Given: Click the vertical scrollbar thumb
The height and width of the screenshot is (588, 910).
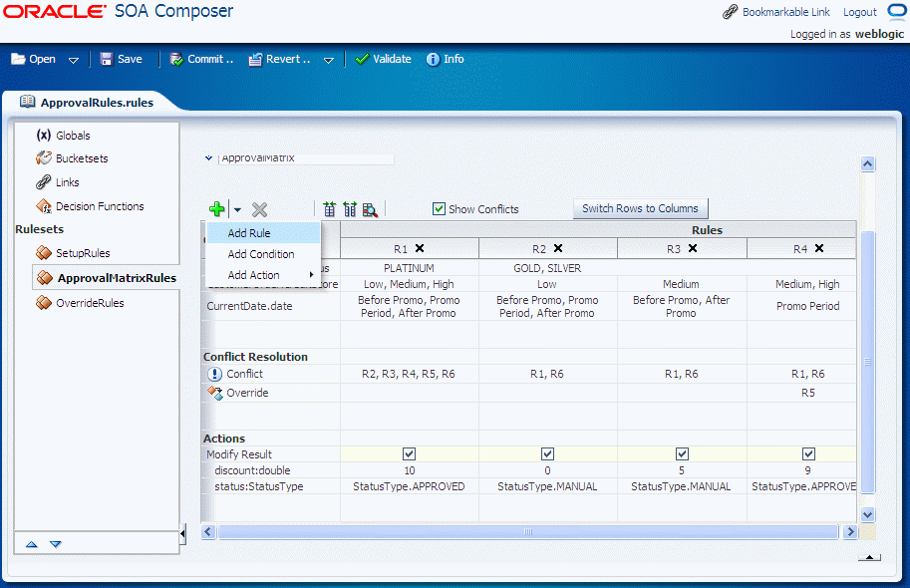Looking at the screenshot, I should (x=867, y=361).
